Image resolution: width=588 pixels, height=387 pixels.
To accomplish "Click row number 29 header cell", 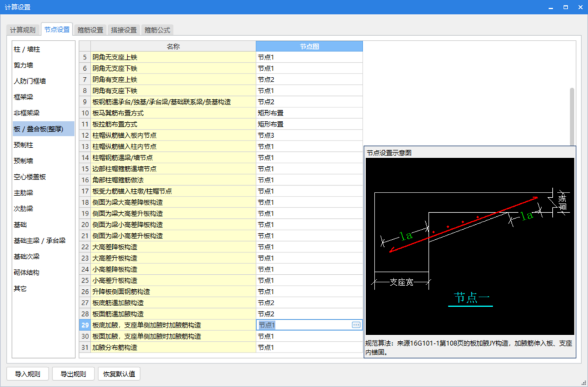I will pyautogui.click(x=85, y=325).
